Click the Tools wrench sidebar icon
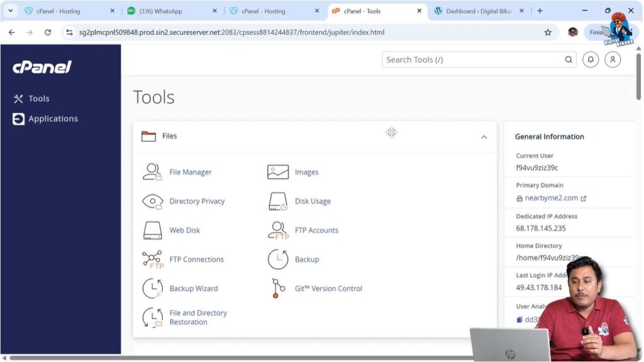Screen dimensions: 644x362 click(18, 99)
